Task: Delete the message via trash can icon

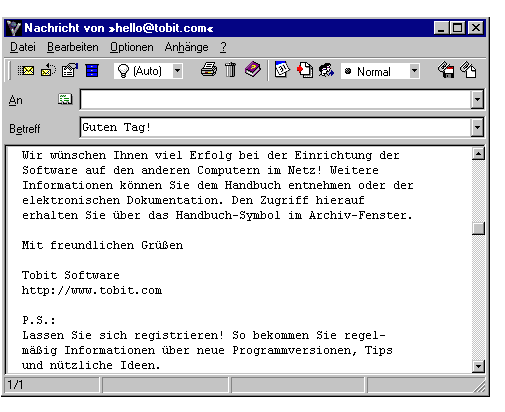Action: [230, 70]
